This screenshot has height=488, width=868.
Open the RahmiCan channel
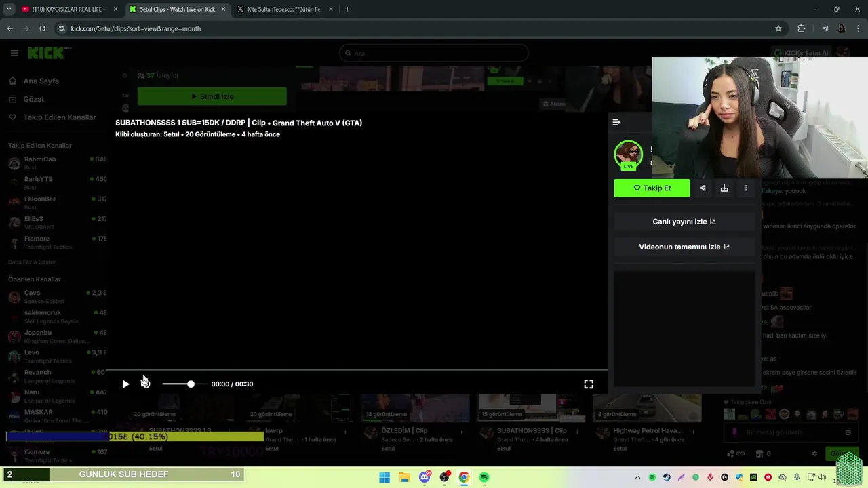click(57, 163)
